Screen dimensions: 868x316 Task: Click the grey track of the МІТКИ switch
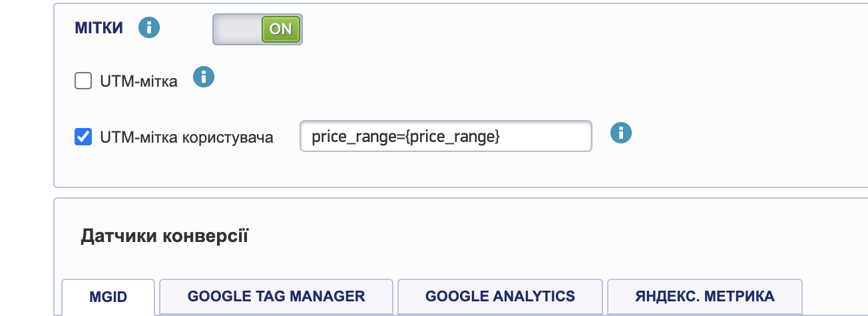pyautogui.click(x=237, y=30)
